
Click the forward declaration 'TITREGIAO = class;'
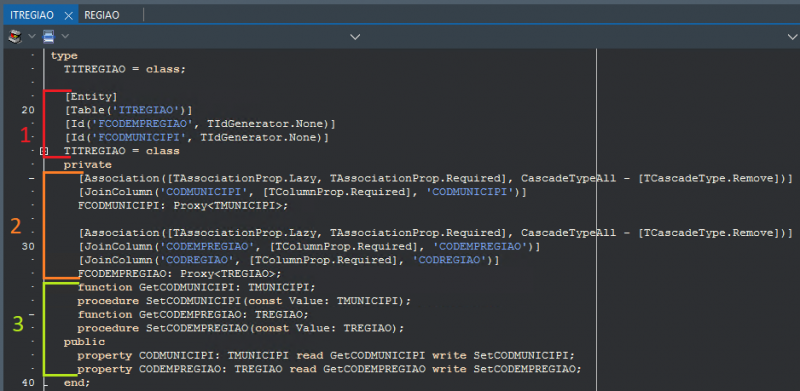pyautogui.click(x=125, y=69)
